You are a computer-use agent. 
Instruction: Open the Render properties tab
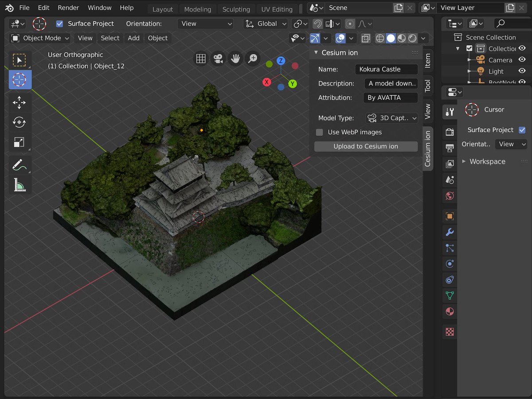pyautogui.click(x=450, y=132)
